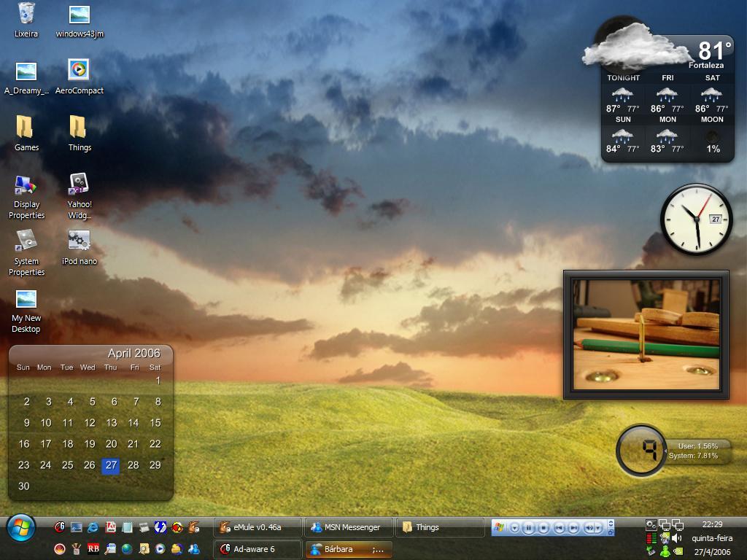This screenshot has width=747, height=560.
Task: Pause playback in media player toolbar
Action: (529, 528)
